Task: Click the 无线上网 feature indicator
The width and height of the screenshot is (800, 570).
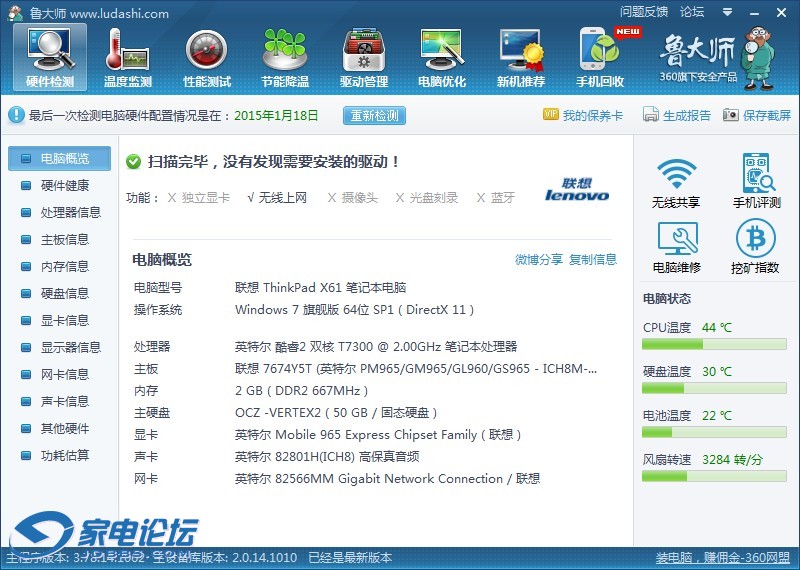Action: pyautogui.click(x=277, y=197)
